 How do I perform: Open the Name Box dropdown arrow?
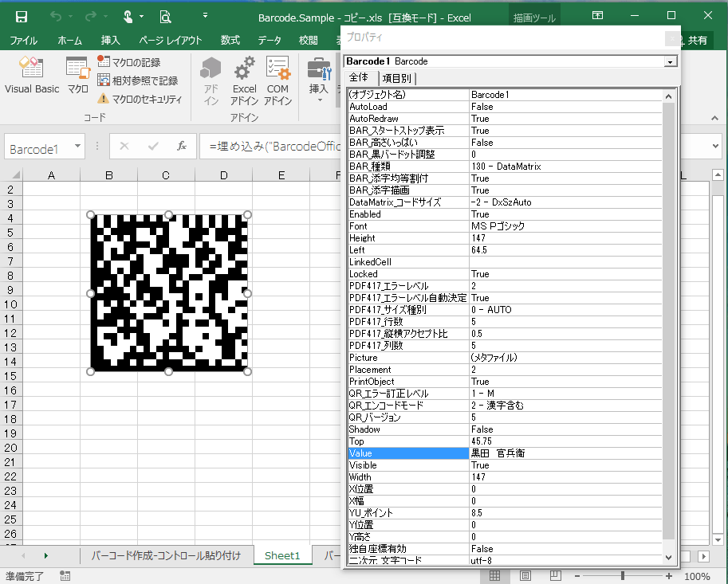(77, 147)
